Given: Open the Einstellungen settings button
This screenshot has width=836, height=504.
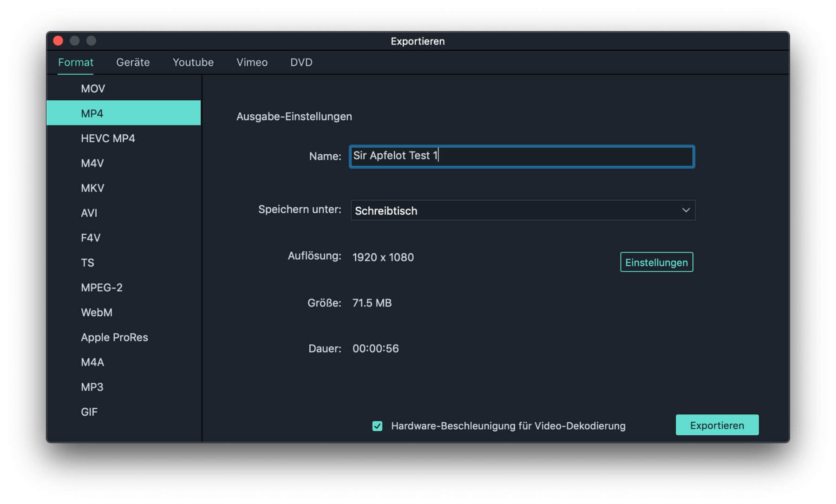Looking at the screenshot, I should 656,262.
